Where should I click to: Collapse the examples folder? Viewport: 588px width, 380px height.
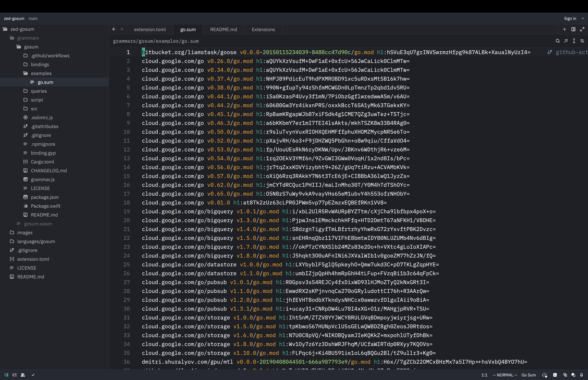click(x=54, y=73)
